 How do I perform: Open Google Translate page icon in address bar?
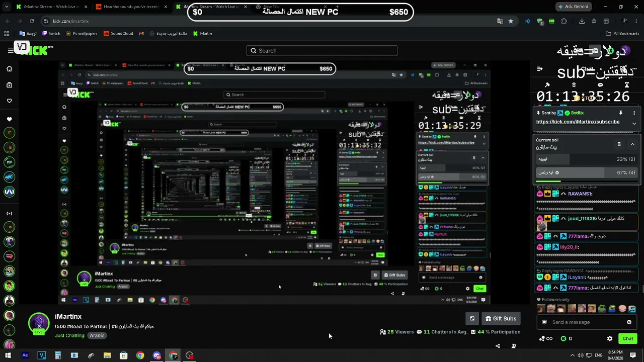click(500, 21)
